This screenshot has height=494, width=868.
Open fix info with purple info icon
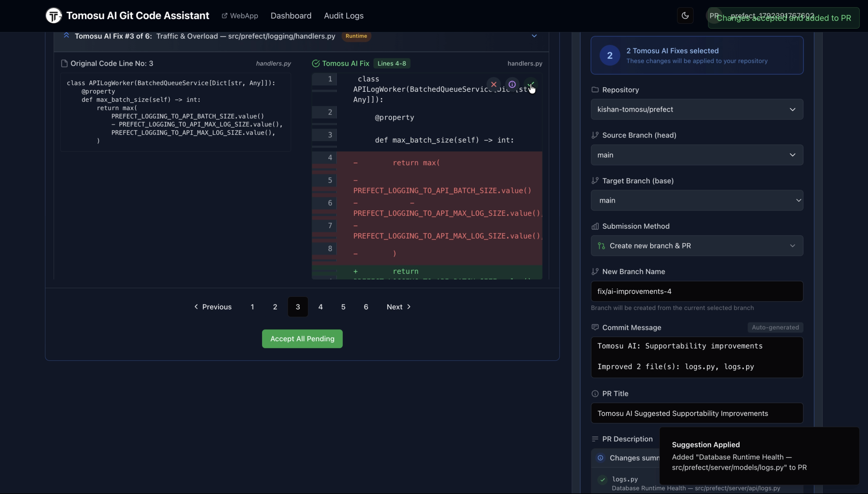point(512,84)
